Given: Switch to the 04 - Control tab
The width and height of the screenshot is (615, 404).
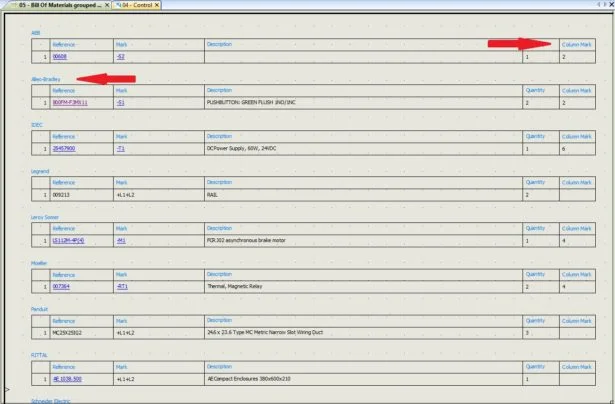Looking at the screenshot, I should click(137, 5).
